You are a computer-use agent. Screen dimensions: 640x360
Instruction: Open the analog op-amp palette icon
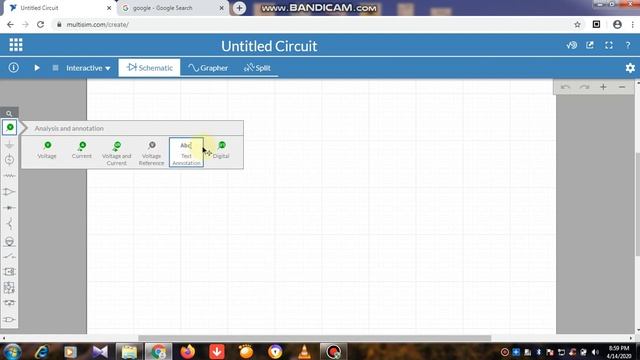tap(9, 191)
